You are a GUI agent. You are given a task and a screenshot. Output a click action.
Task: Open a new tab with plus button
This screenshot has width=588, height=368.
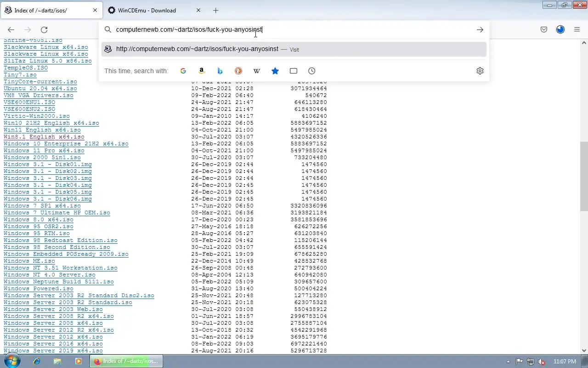point(215,10)
